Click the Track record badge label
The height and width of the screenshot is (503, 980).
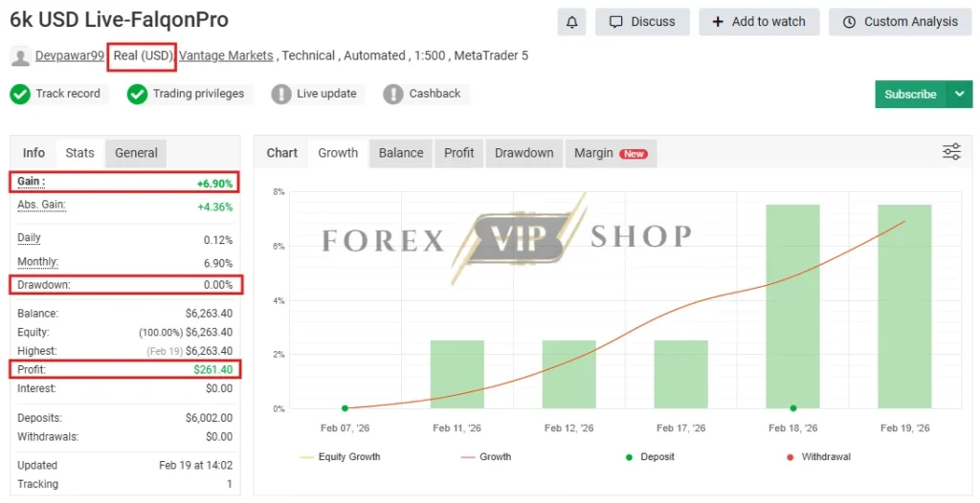68,94
